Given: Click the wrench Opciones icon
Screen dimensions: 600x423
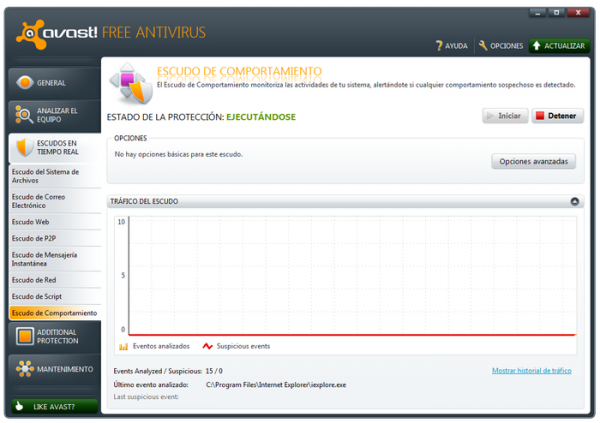Looking at the screenshot, I should [x=483, y=46].
